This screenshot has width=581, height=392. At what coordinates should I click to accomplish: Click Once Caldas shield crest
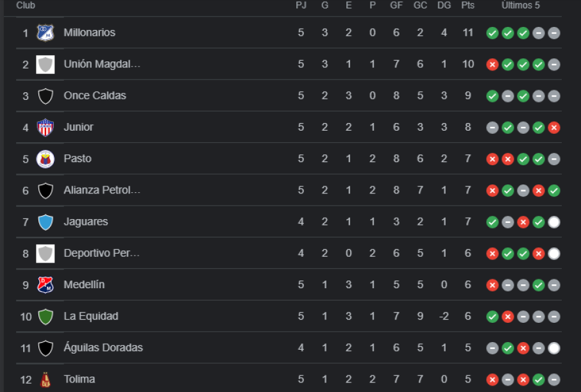click(x=45, y=96)
